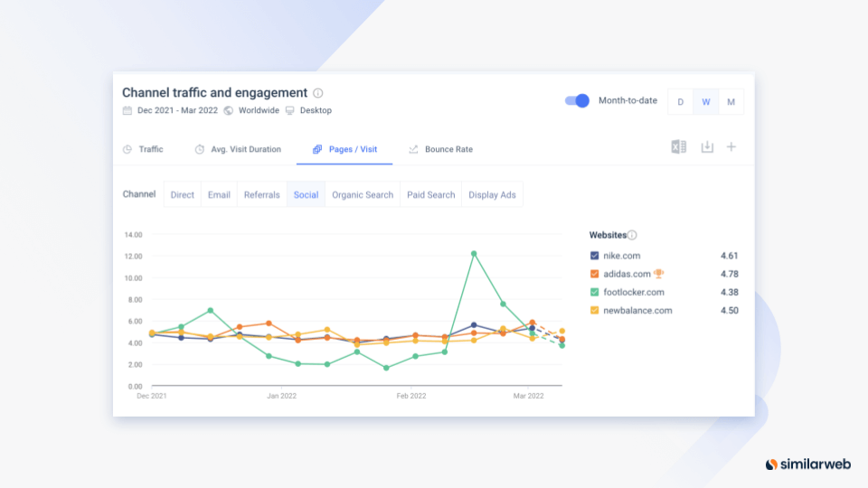Click the info icon next to Websites
Viewport: 868px width, 488px height.
632,235
